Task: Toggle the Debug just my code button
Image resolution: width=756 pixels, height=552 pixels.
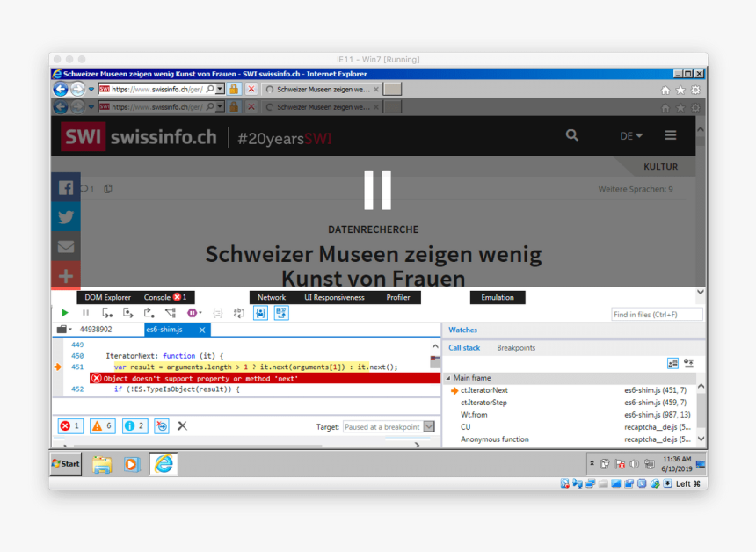Action: [x=260, y=314]
